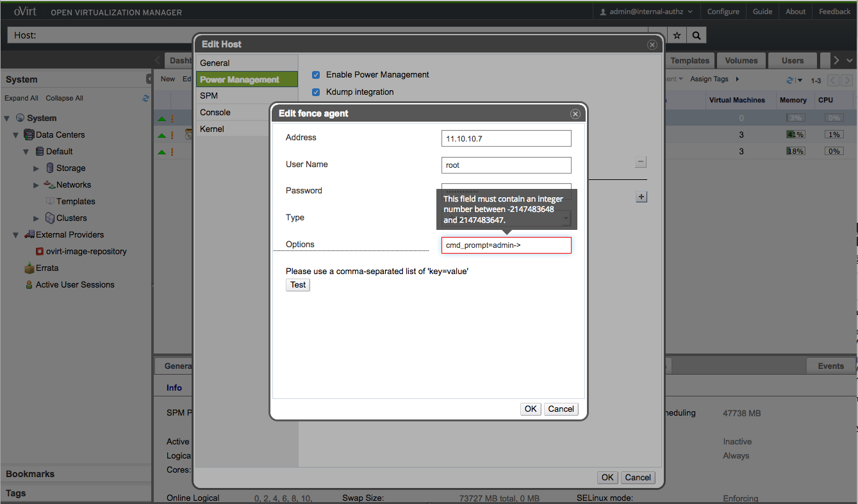Select the Errata icon in tree
The image size is (858, 504).
tap(29, 268)
